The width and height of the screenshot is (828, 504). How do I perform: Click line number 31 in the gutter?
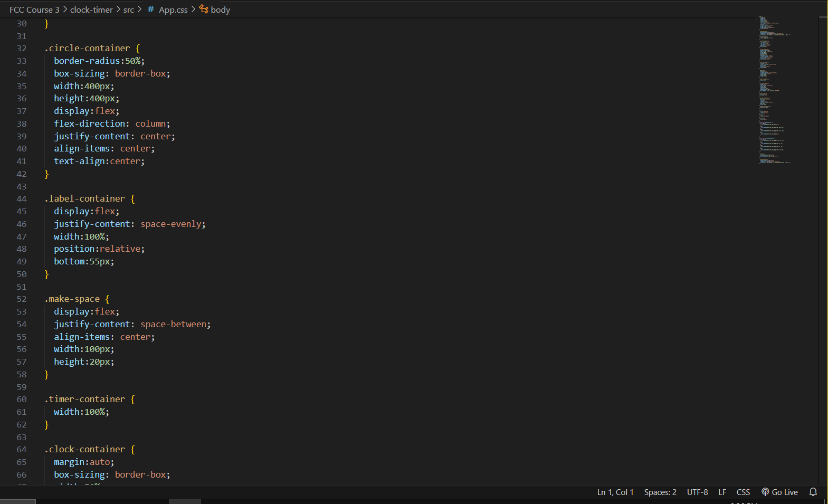(x=22, y=36)
